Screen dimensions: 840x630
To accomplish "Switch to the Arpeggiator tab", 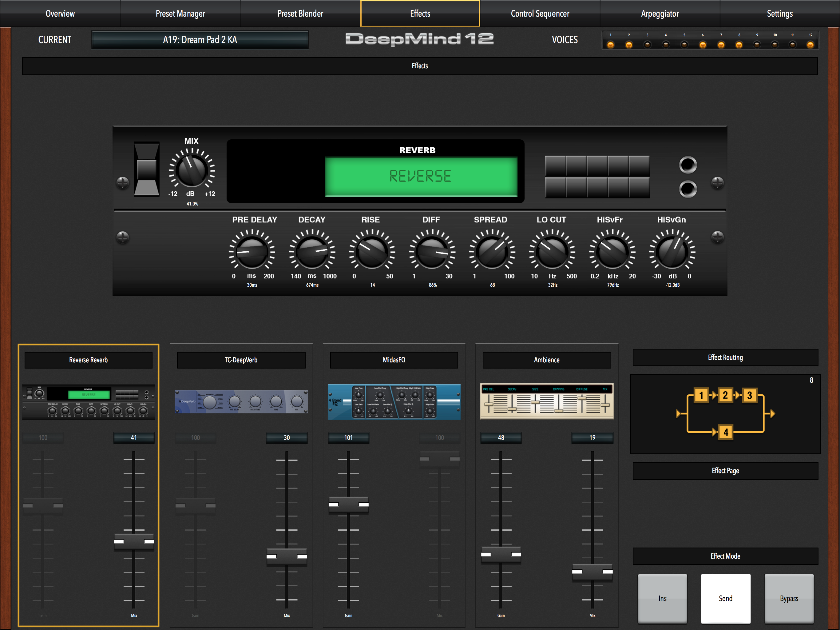I will [660, 14].
